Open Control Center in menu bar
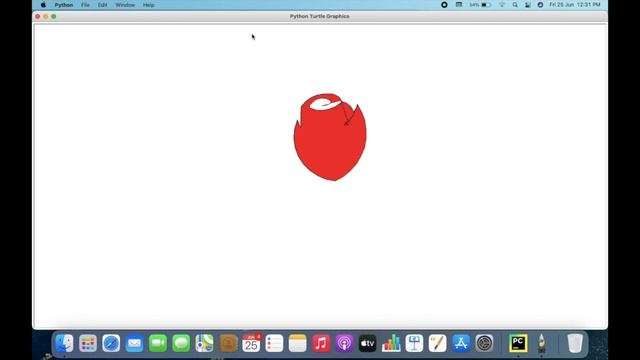 [528, 5]
